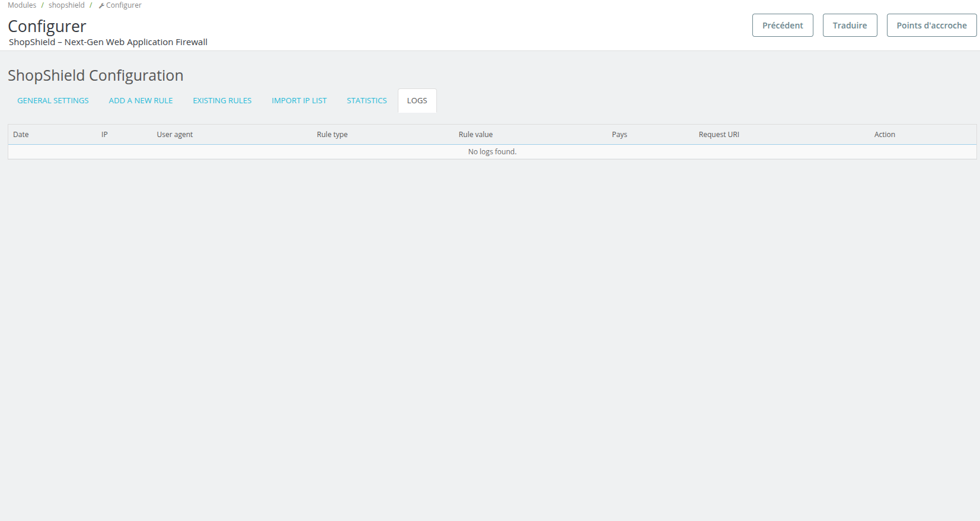Click the Rule type column header

[332, 135]
